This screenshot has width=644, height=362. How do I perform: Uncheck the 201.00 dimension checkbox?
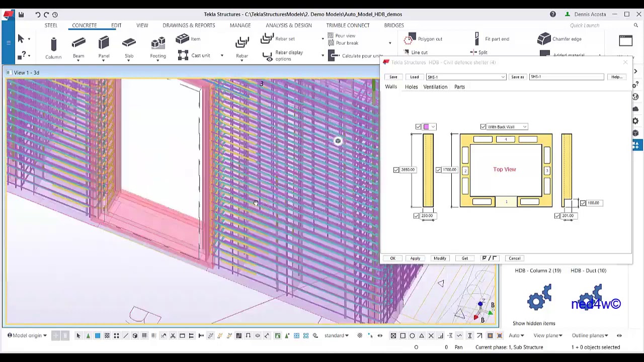(x=557, y=216)
